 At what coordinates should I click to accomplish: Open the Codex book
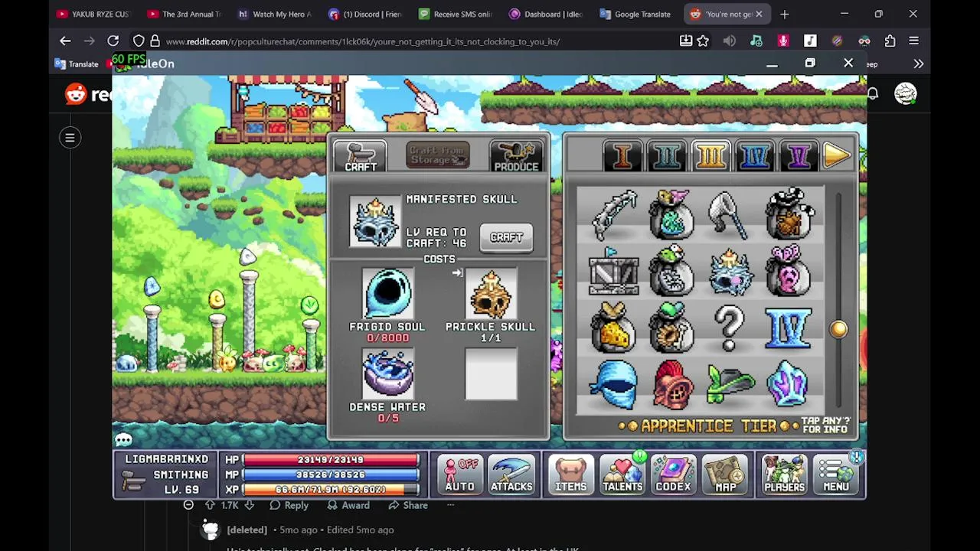point(673,474)
